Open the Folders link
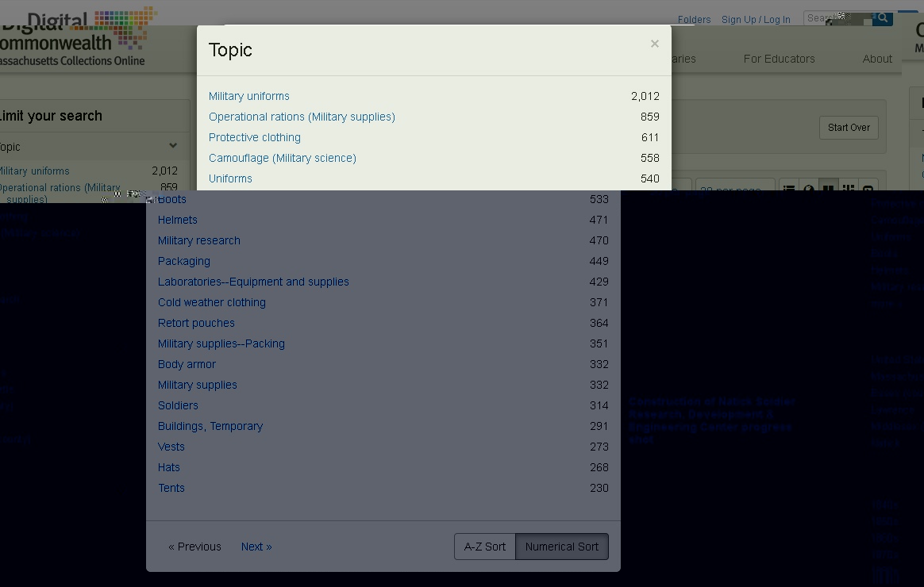 (694, 20)
